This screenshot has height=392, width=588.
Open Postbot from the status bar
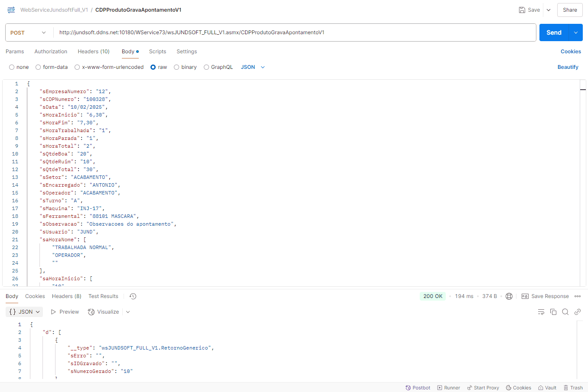coord(418,388)
